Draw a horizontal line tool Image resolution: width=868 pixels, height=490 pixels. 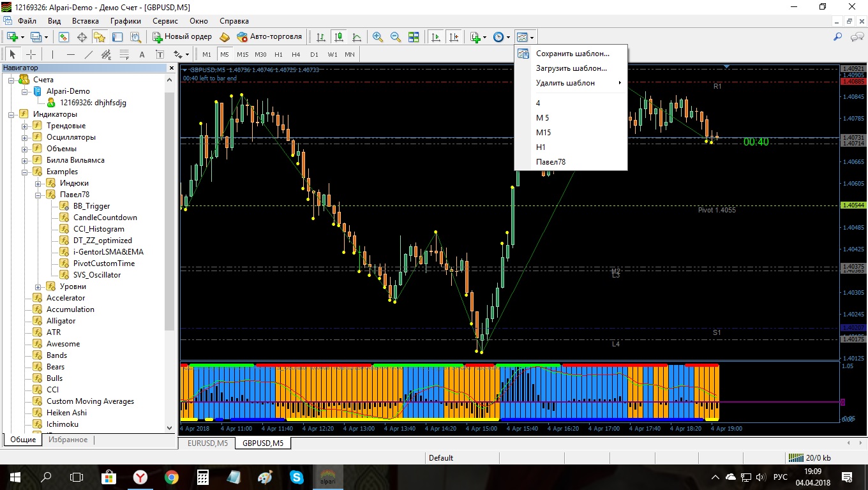(70, 54)
